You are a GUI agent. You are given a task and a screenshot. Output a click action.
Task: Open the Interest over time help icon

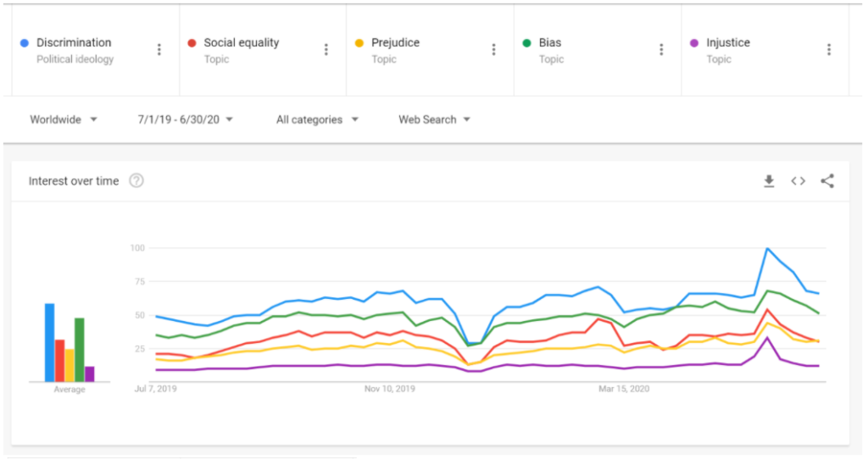pyautogui.click(x=136, y=180)
